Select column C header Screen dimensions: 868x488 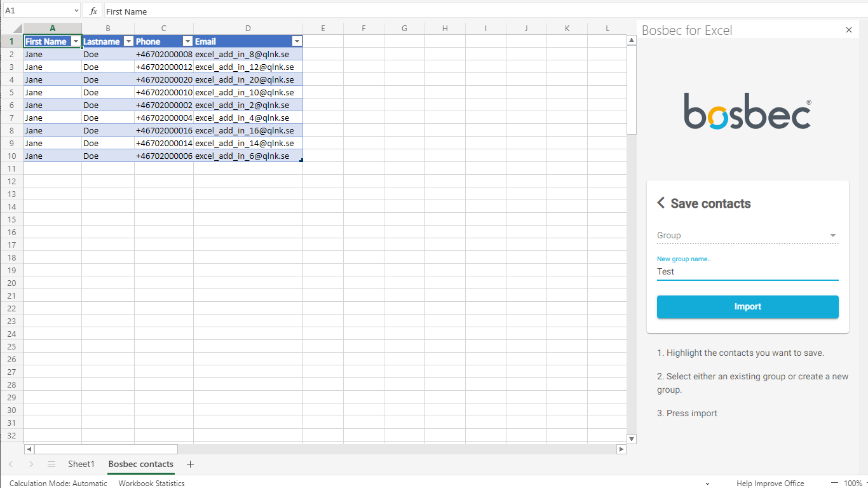click(x=164, y=29)
